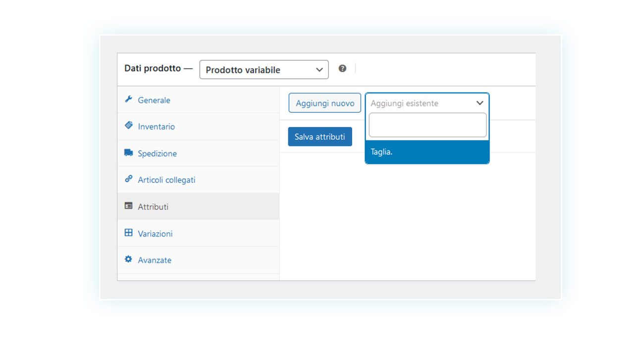Click the Aggiungi nuovo button

[325, 103]
